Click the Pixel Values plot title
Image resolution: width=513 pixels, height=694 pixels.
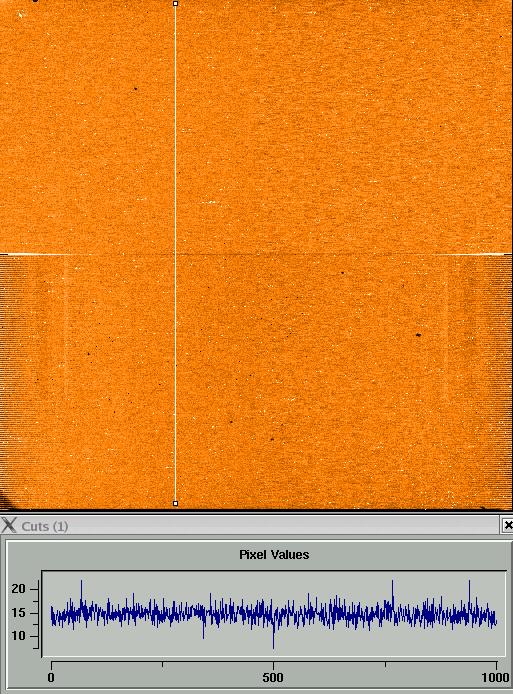pos(274,555)
